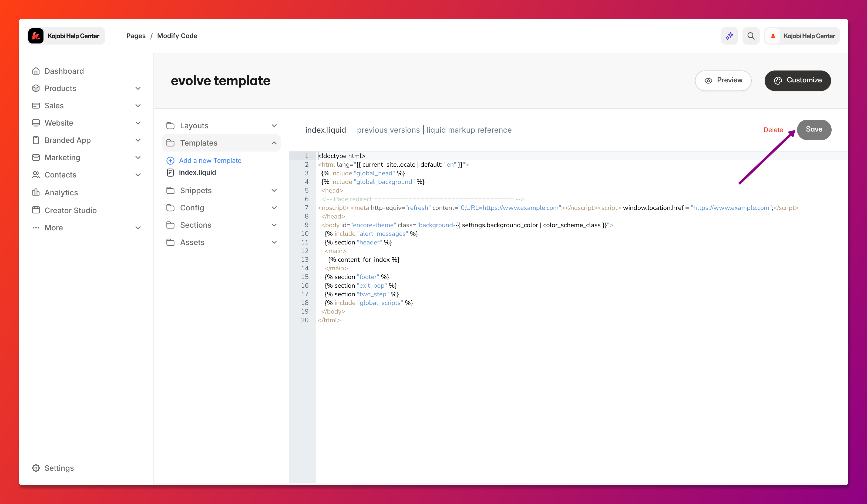Open index.liquid in the Templates list
The image size is (867, 504).
pyautogui.click(x=197, y=172)
